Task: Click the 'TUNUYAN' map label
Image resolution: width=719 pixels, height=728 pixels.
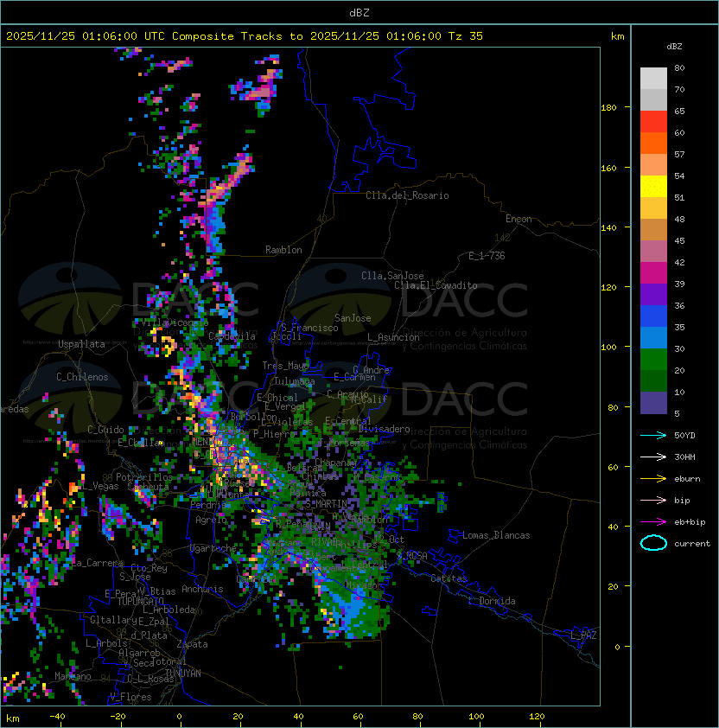Action: pyautogui.click(x=183, y=674)
